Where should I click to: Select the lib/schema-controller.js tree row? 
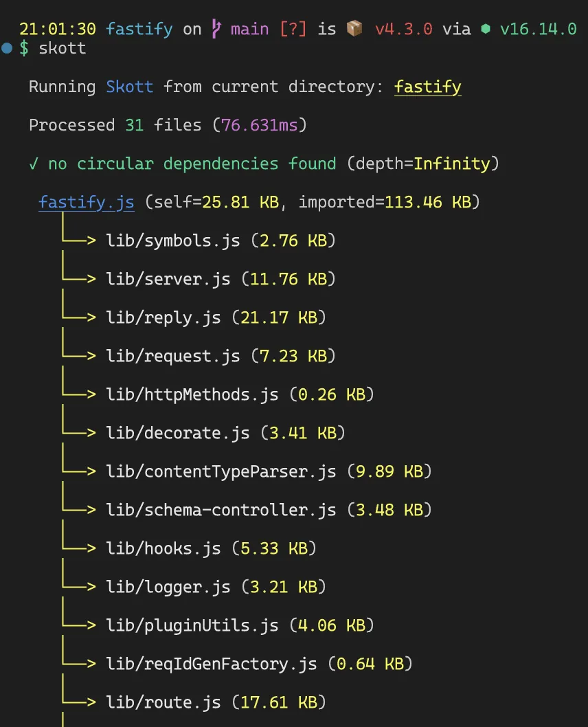247,510
